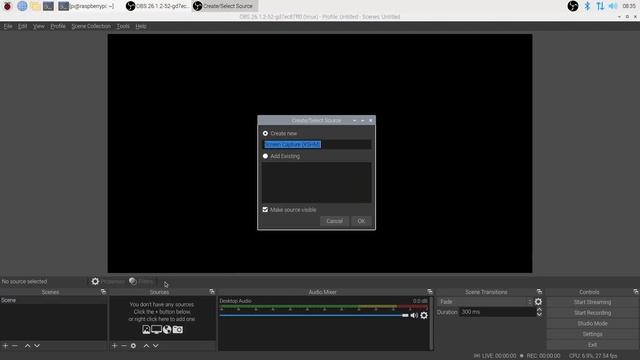Move source down in Sources list
Viewport: 640px width, 360px height.
click(156, 346)
